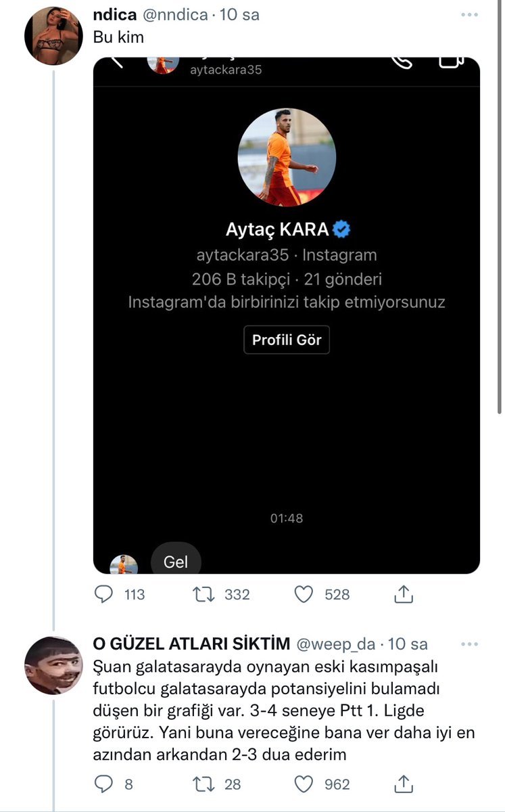This screenshot has height=812, width=505.
Task: Select the "Gel" message bubble
Action: (x=175, y=562)
